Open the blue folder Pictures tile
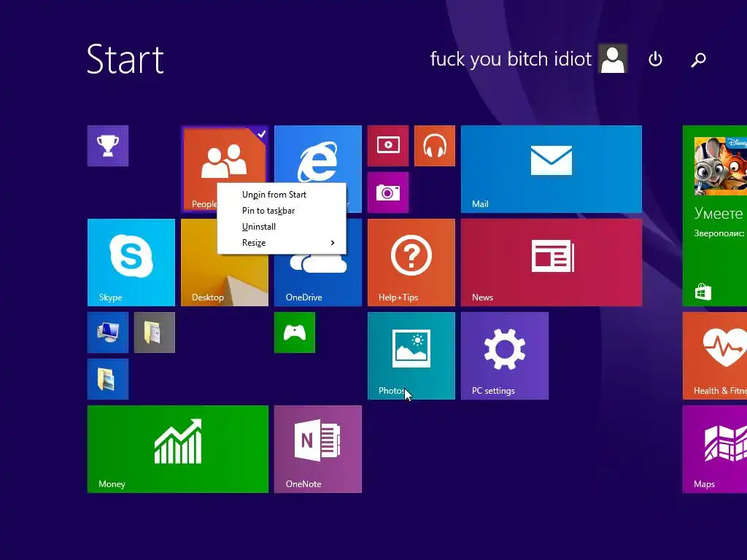Image resolution: width=747 pixels, height=560 pixels. 108,379
